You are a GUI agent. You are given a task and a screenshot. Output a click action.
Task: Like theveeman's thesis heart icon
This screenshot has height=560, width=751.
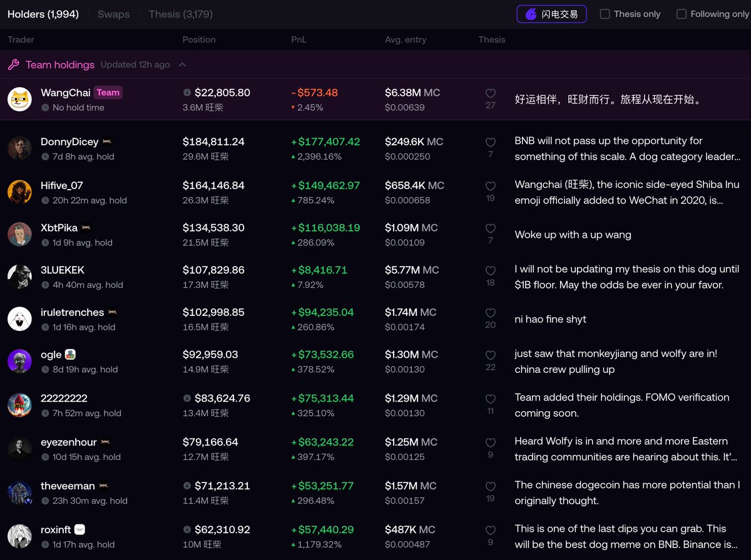coord(491,487)
